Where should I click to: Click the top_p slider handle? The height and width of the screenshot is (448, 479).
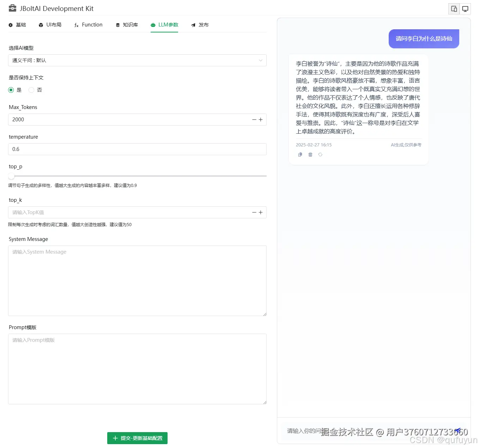click(x=11, y=176)
